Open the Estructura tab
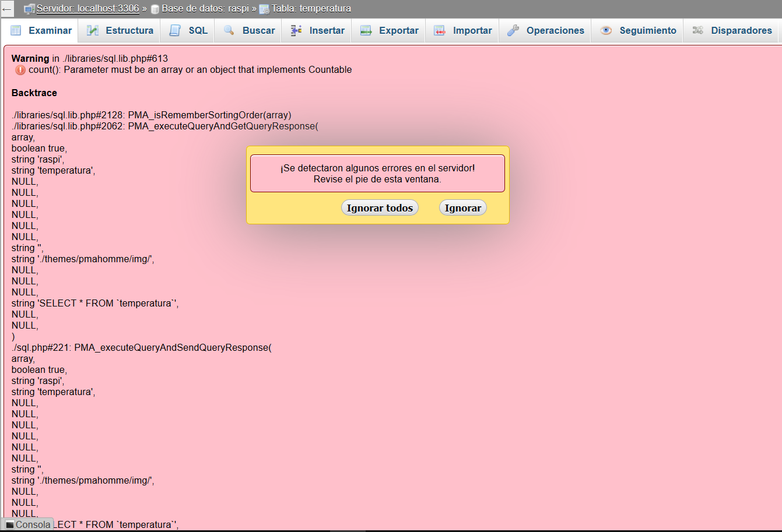 click(125, 30)
